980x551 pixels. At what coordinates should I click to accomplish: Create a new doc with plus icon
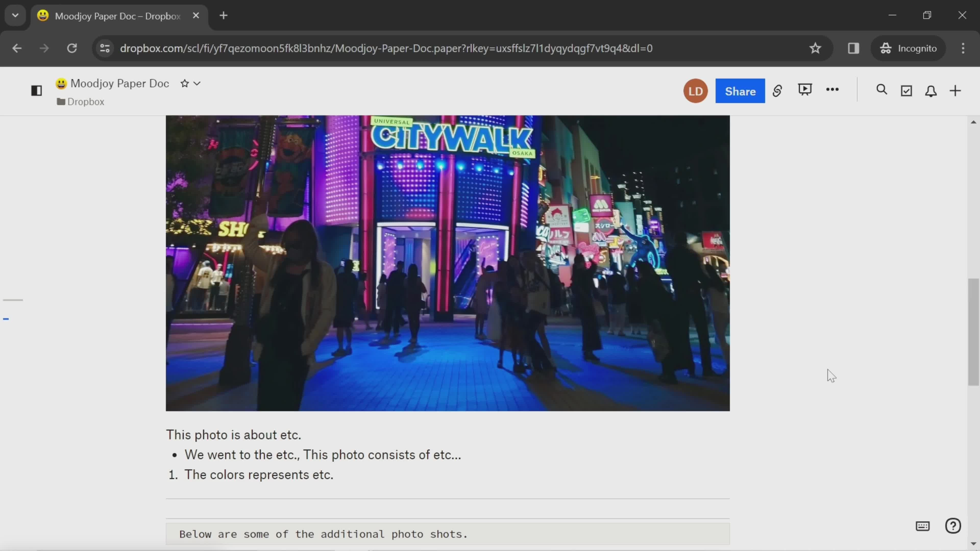point(955,91)
